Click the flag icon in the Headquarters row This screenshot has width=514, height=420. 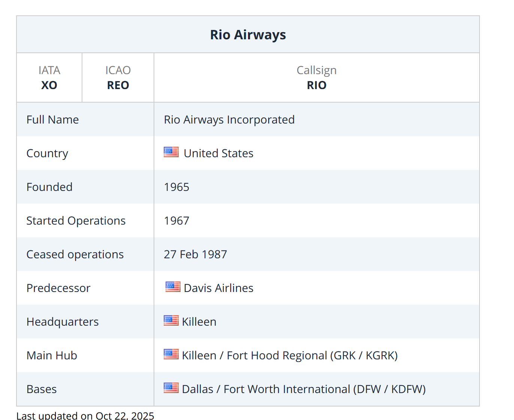(x=171, y=320)
